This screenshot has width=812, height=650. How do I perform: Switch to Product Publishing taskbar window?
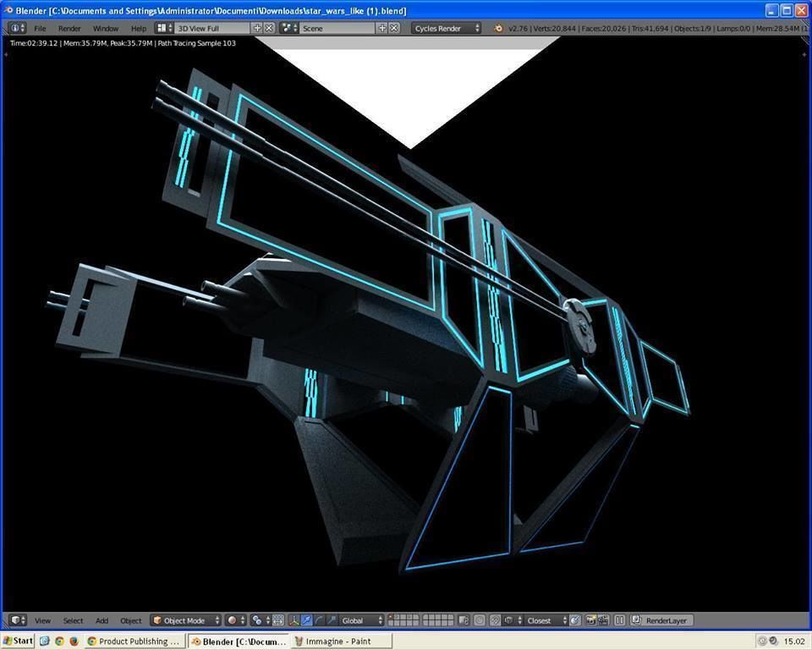134,642
